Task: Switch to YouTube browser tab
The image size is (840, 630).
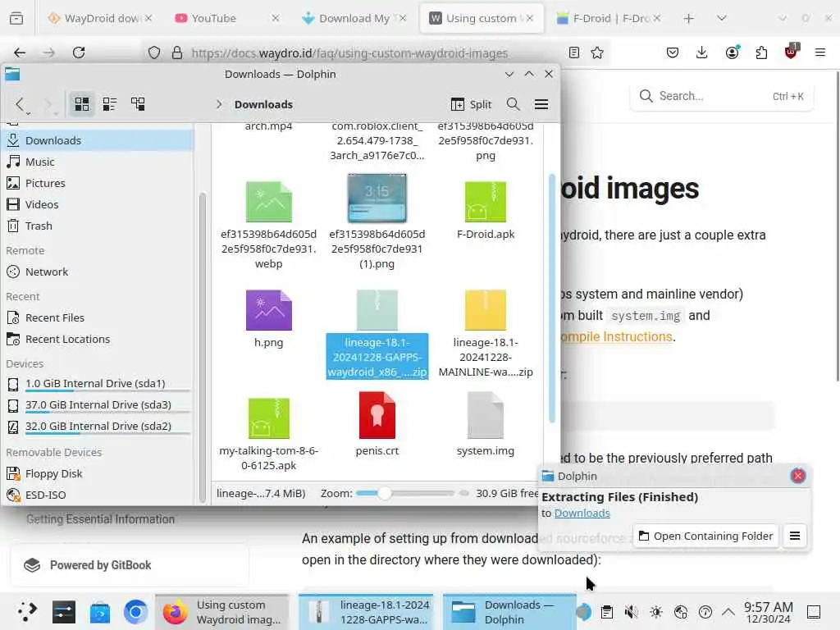Action: click(x=226, y=18)
